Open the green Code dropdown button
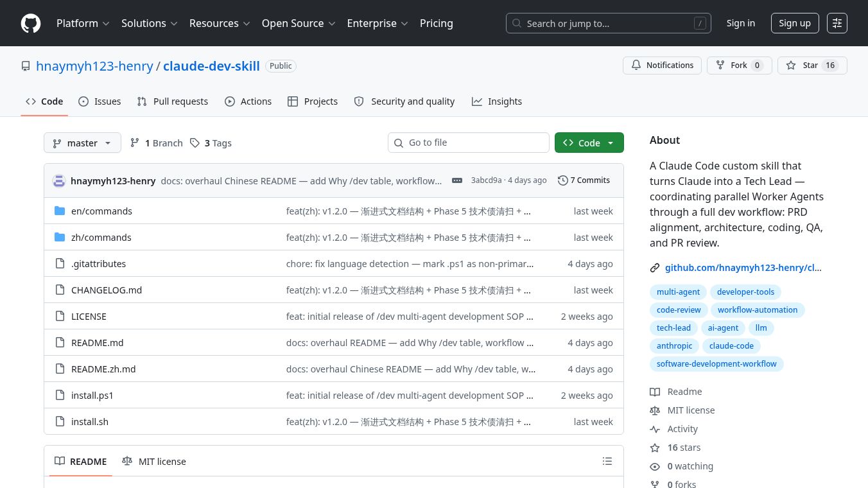Viewport: 868px width, 488px height. (x=589, y=143)
